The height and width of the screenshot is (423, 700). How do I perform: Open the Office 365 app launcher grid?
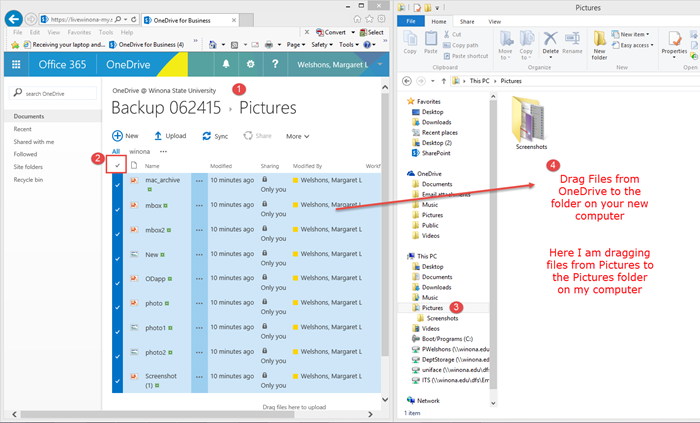[x=16, y=64]
